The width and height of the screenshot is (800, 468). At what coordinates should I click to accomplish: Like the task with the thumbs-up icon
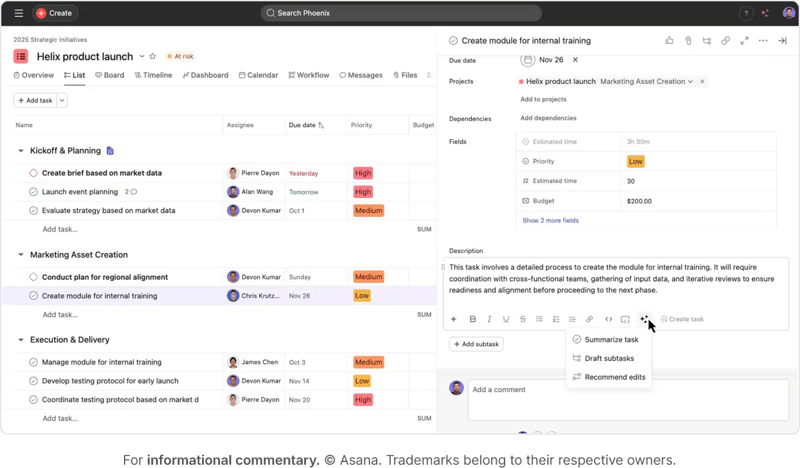point(669,41)
